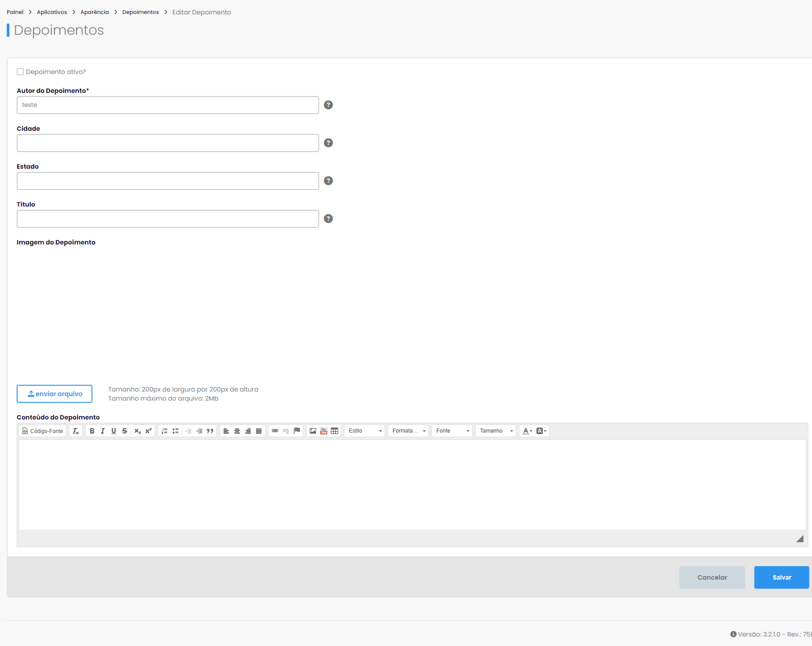Click the decrease indent icon

click(188, 431)
